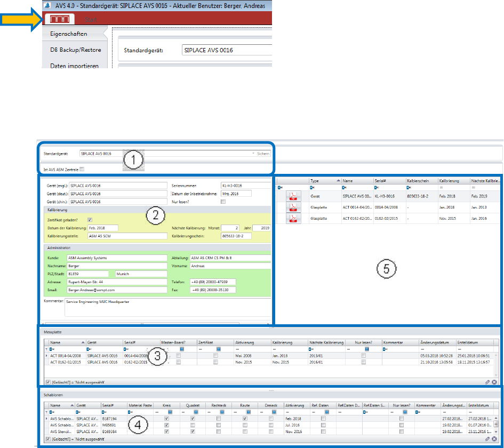The image size is (504, 448).
Task: Click Schablonen Material Paste filter icon
Action: click(130, 412)
